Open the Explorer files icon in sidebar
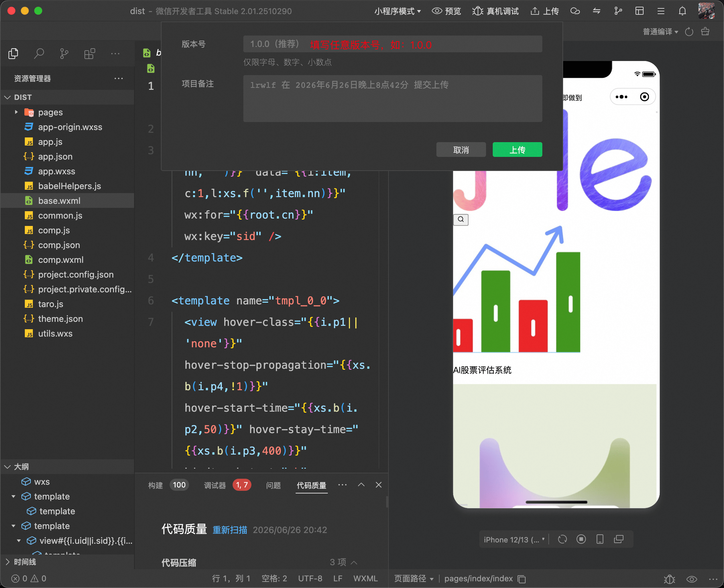The height and width of the screenshot is (588, 724). tap(13, 54)
